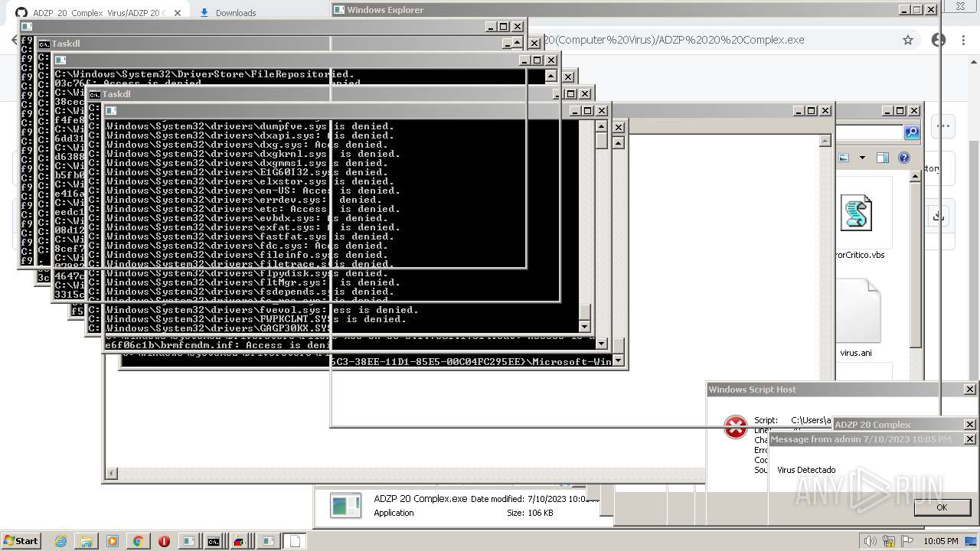980x551 pixels.
Task: Click the Explorer search input field
Action: 870,132
